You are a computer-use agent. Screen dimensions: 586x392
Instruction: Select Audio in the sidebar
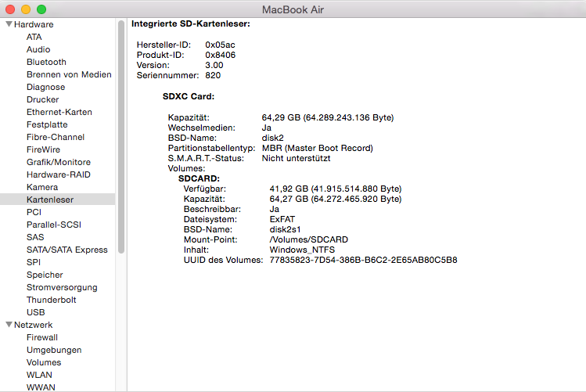(38, 49)
